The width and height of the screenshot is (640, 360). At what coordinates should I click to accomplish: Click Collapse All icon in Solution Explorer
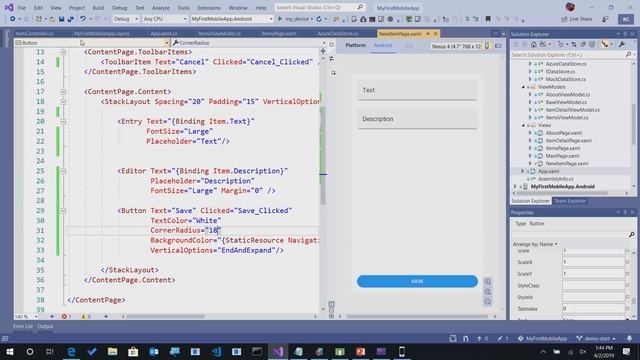coord(583,44)
